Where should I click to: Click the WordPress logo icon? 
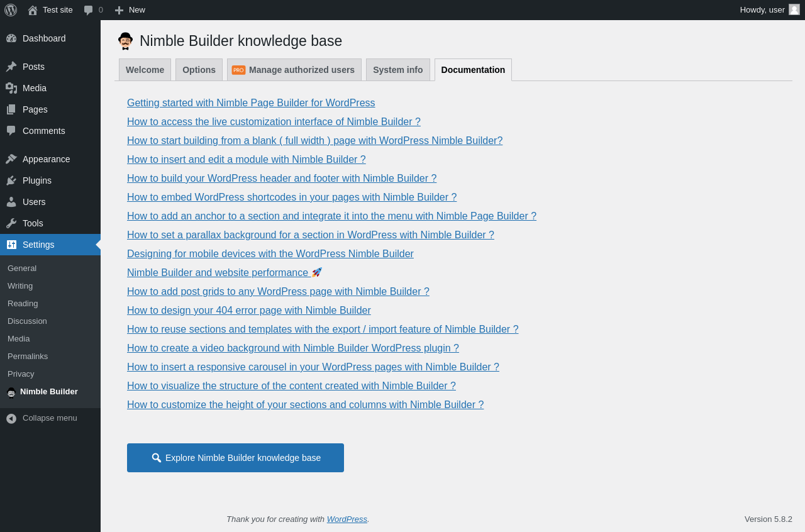(x=11, y=10)
